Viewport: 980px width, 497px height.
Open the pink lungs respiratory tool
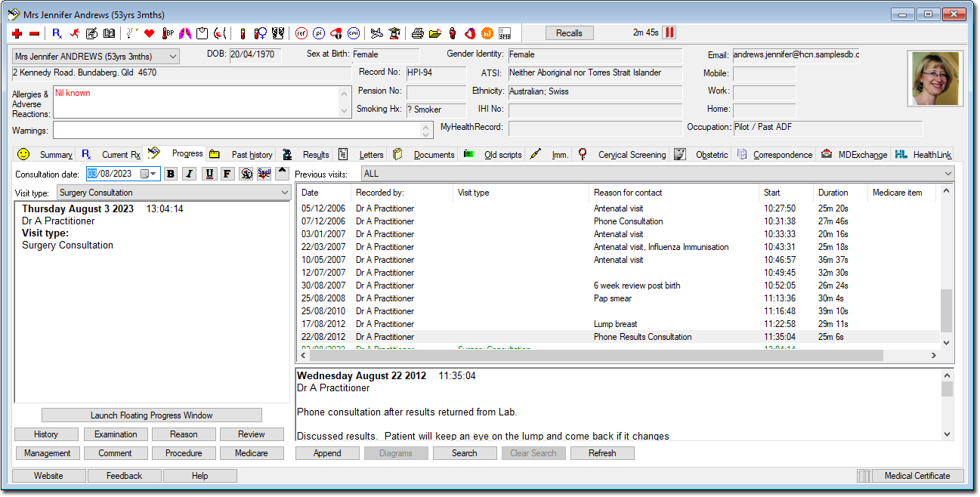coord(185,33)
